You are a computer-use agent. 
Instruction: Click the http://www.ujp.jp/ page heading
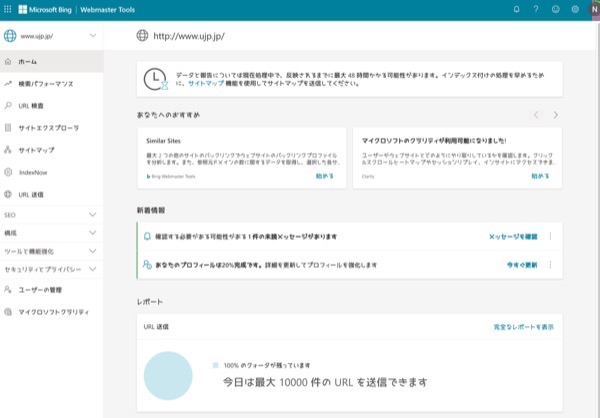point(189,36)
